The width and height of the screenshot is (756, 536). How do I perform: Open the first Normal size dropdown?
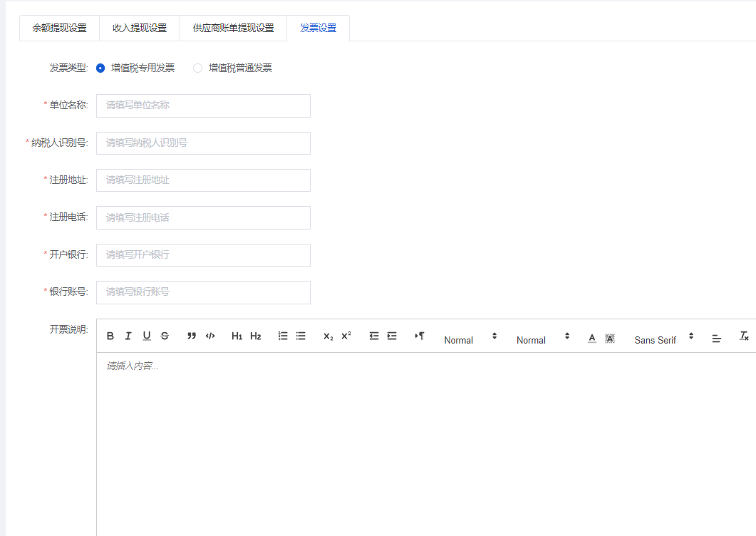click(470, 340)
